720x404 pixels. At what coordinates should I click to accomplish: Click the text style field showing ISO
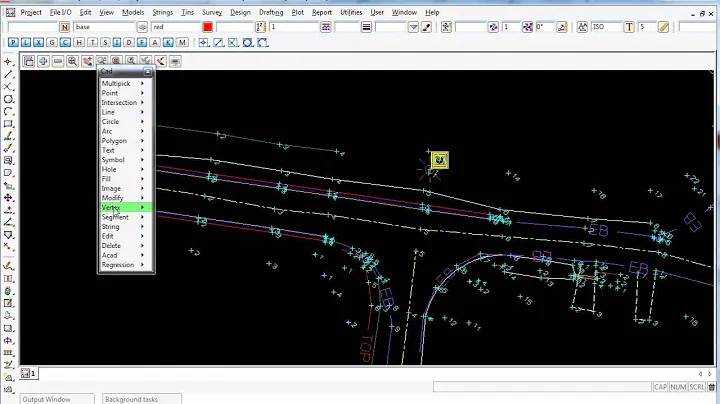[607, 27]
